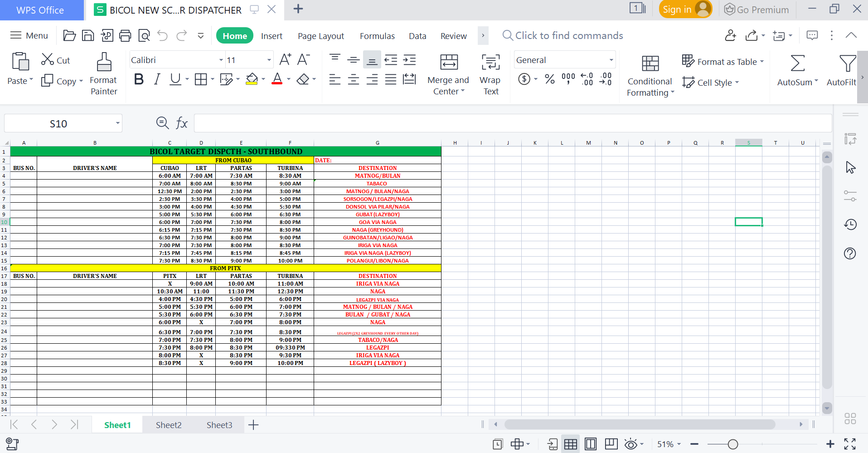Switch to the Page Layout tab

[x=321, y=36]
